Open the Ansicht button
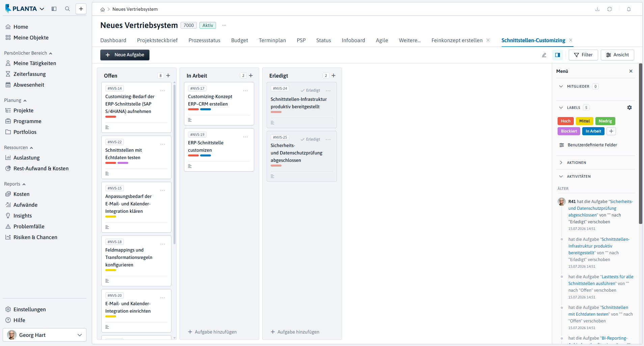This screenshot has height=346, width=644. click(x=617, y=55)
